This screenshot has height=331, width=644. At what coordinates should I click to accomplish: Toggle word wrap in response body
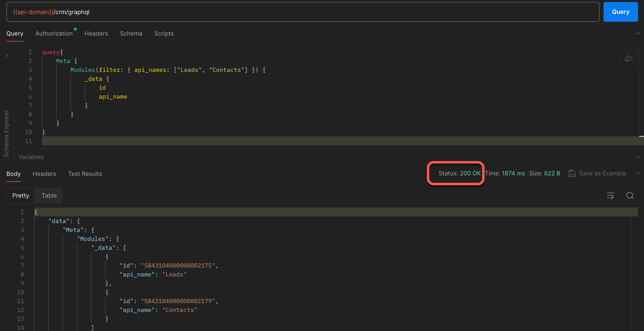610,195
